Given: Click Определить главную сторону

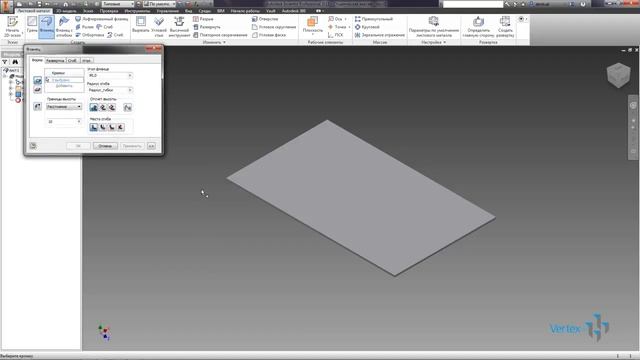Looking at the screenshot, I should [478, 27].
